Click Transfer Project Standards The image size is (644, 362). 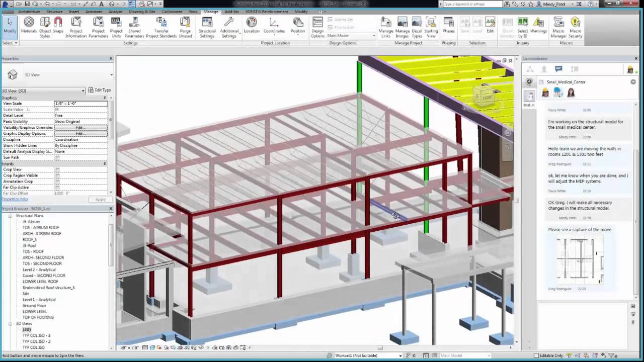pos(161,27)
